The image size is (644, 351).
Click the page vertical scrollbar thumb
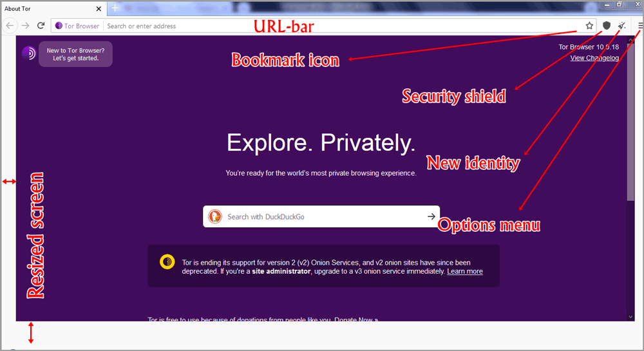630,122
